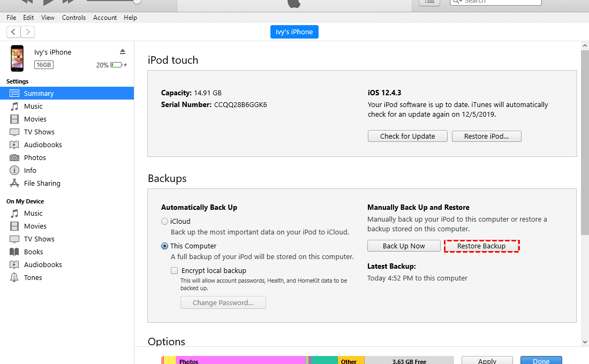Click the scroll down arrow of the scrollbar

(585, 342)
